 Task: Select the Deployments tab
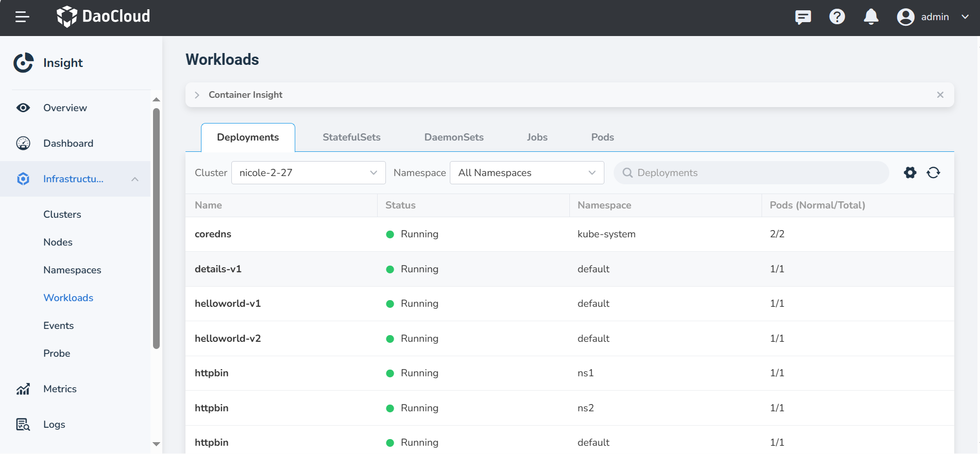click(248, 137)
